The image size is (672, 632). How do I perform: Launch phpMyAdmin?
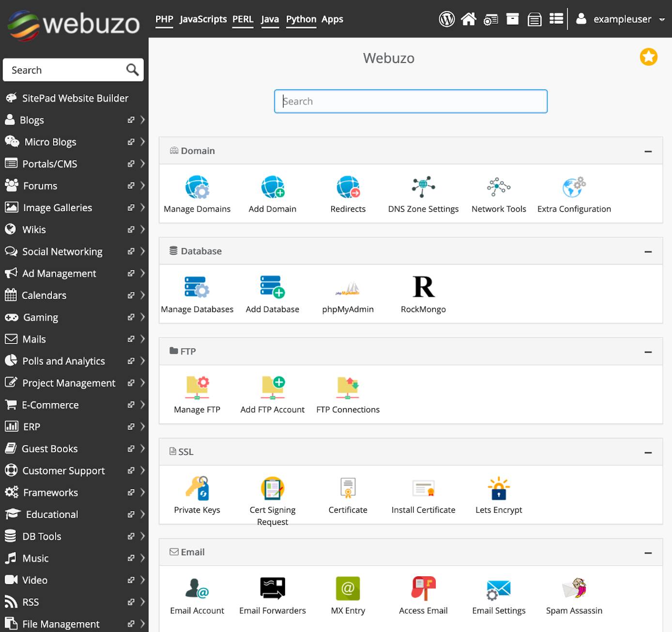[x=348, y=293]
